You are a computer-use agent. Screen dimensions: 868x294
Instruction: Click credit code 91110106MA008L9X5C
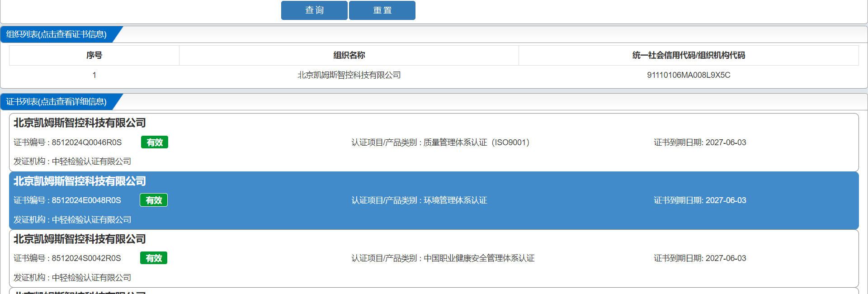[x=689, y=75]
